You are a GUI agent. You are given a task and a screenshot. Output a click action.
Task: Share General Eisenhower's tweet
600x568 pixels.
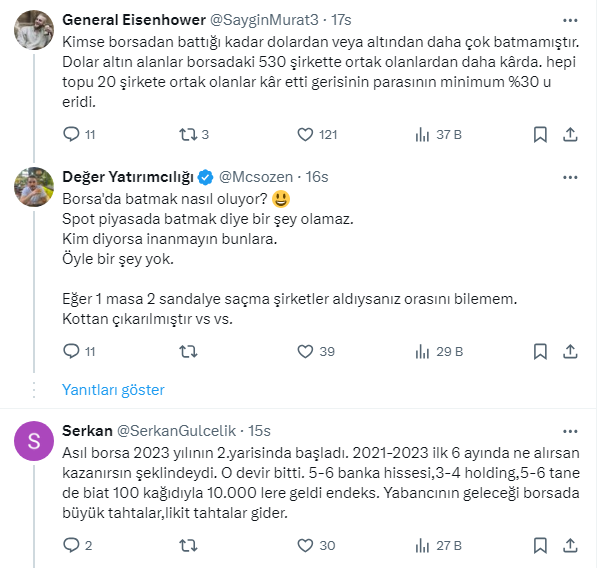click(x=571, y=134)
